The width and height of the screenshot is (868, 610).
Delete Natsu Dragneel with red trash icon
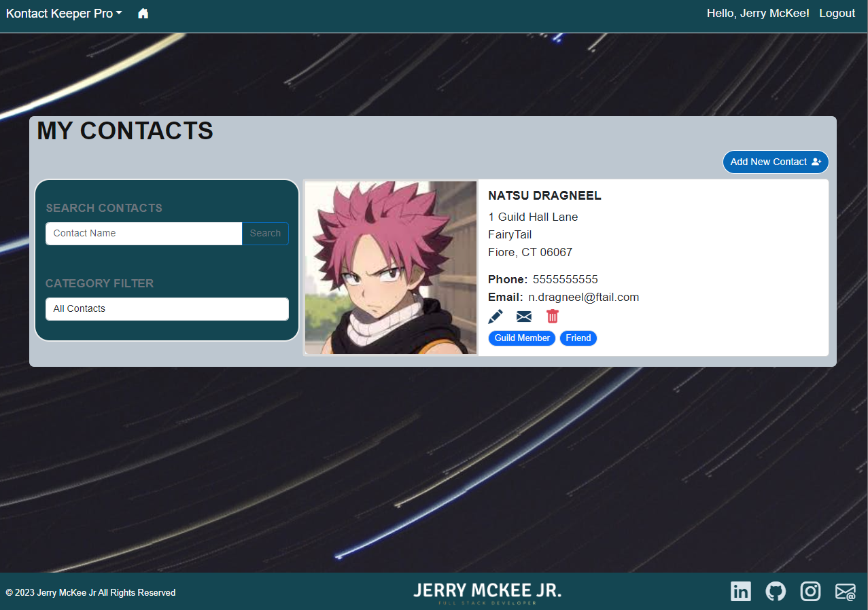553,317
